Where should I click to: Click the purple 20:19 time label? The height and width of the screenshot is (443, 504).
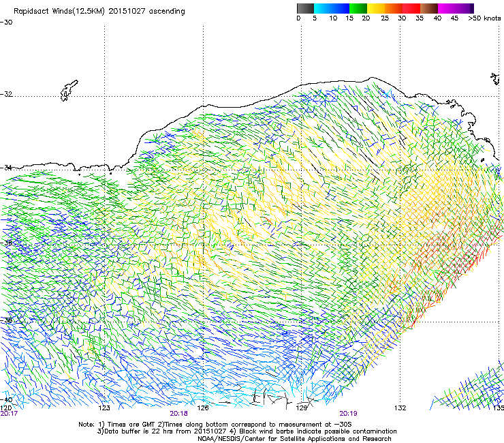348,414
